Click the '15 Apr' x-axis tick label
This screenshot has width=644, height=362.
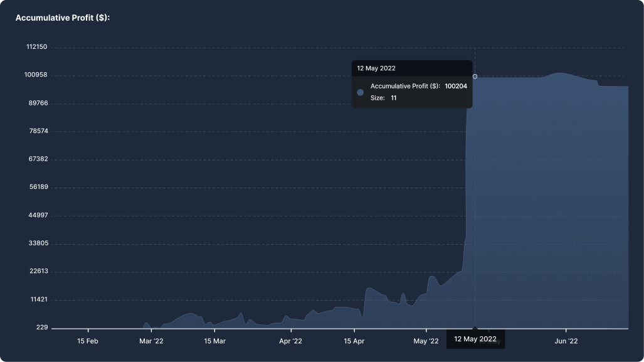(x=354, y=341)
